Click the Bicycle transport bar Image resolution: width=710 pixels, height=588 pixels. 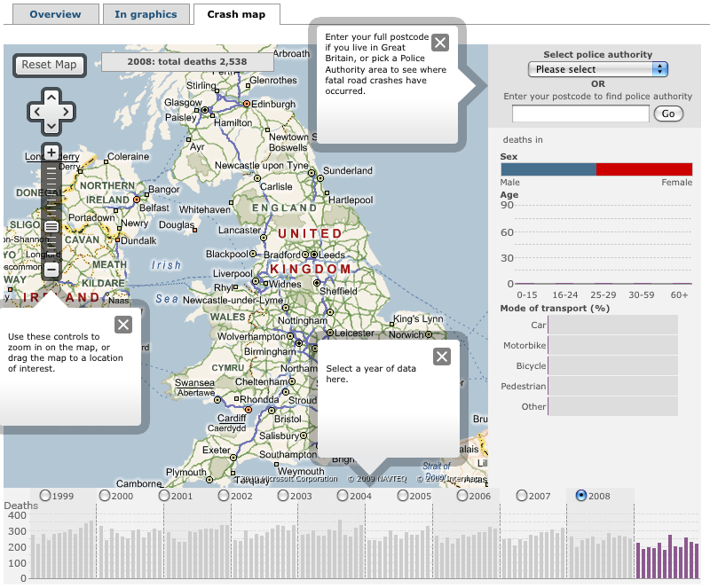point(612,365)
